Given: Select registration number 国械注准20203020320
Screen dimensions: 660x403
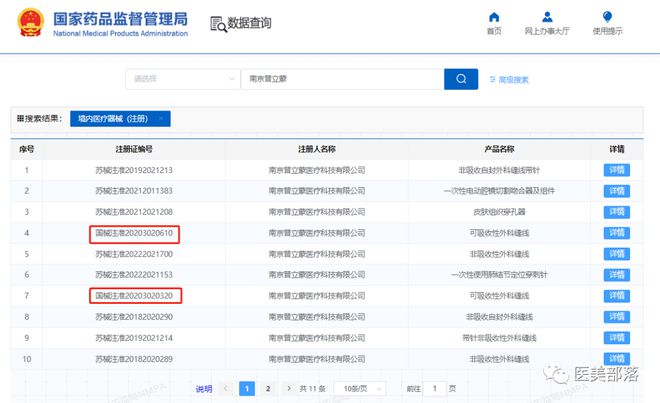Looking at the screenshot, I should click(134, 296).
